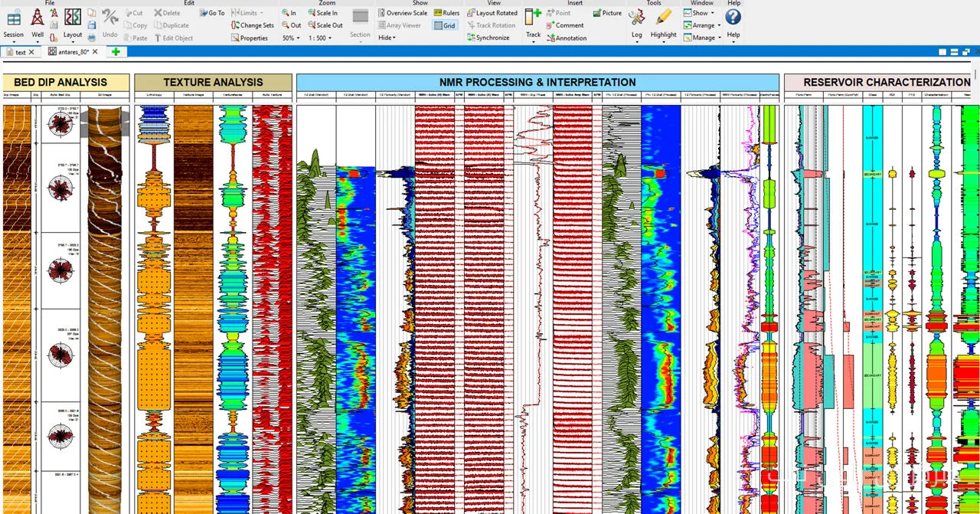Click Scale Out
Image resolution: width=980 pixels, height=514 pixels.
(325, 25)
